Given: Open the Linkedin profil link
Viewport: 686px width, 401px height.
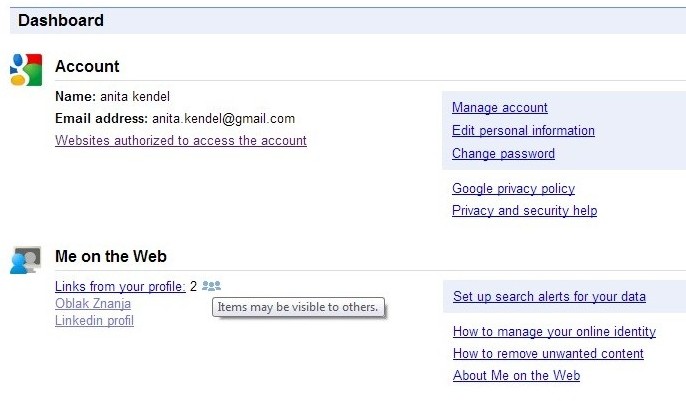Looking at the screenshot, I should point(94,321).
